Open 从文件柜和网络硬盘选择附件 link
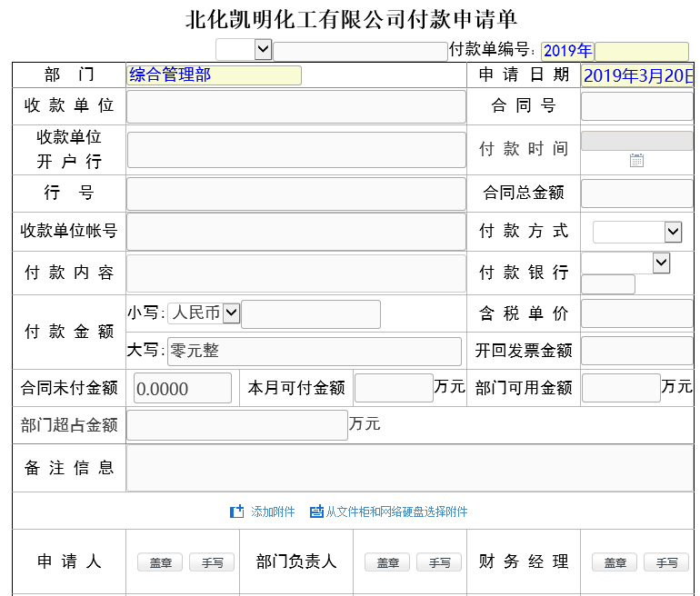Image resolution: width=700 pixels, height=596 pixels. pos(396,512)
